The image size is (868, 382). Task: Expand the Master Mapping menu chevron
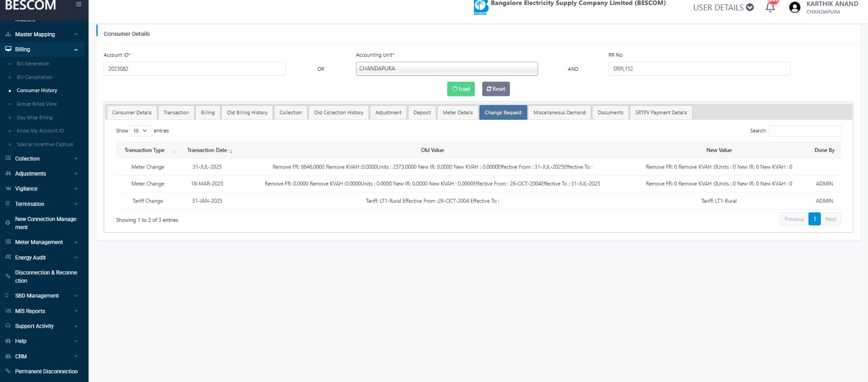point(76,34)
